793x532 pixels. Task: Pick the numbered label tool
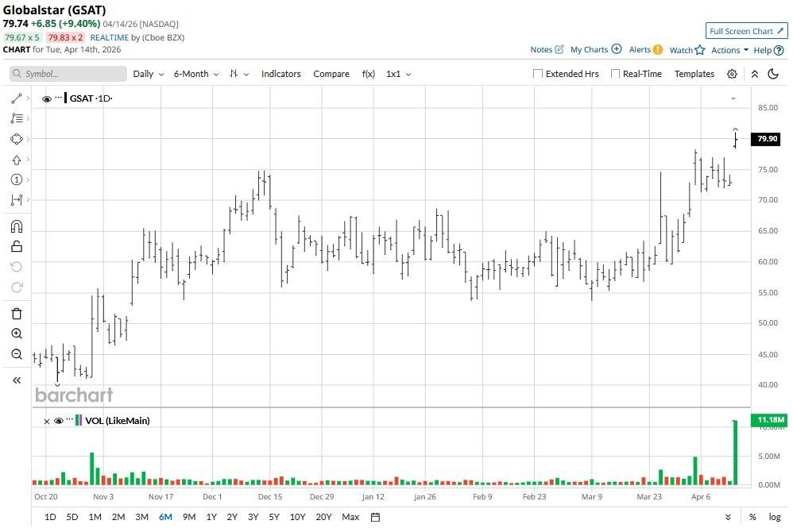pyautogui.click(x=16, y=180)
